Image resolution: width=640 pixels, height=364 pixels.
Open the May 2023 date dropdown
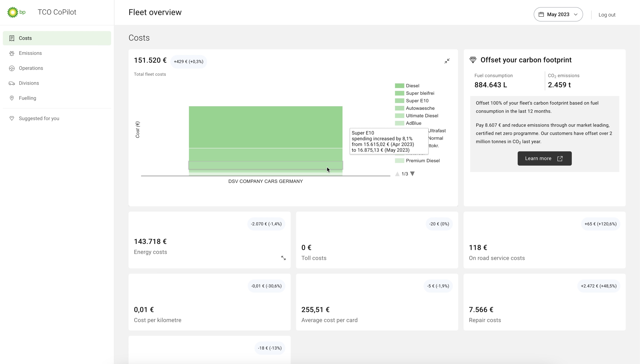[x=558, y=14]
